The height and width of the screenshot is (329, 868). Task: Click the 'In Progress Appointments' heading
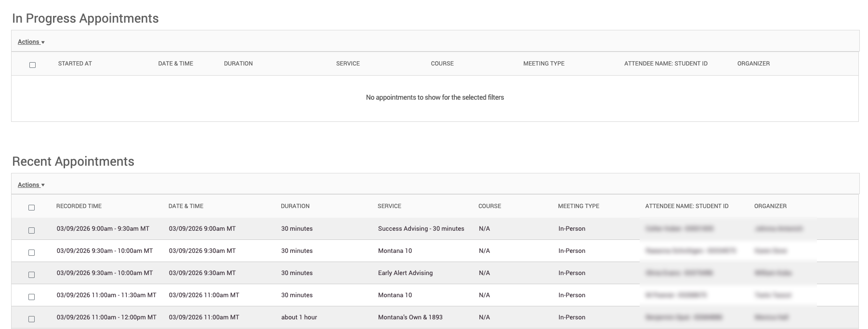pyautogui.click(x=85, y=18)
